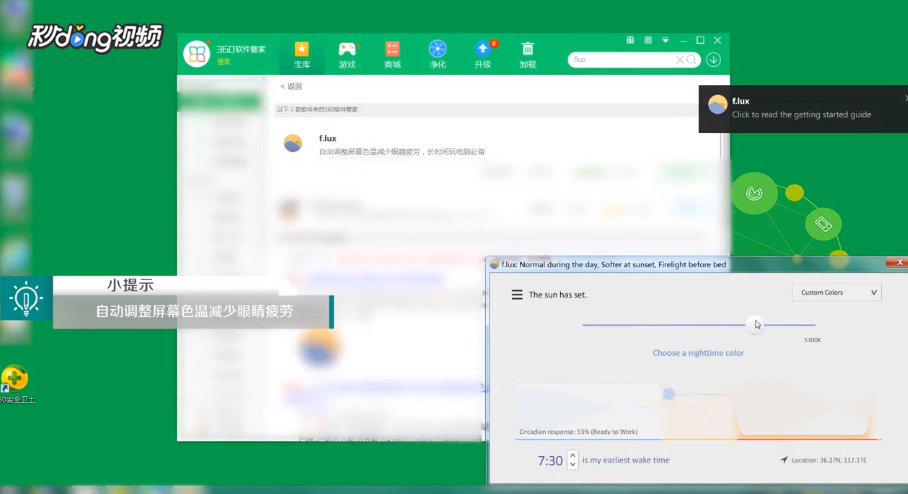Open the 游戏 games tab
The height and width of the screenshot is (494, 908).
tap(347, 55)
